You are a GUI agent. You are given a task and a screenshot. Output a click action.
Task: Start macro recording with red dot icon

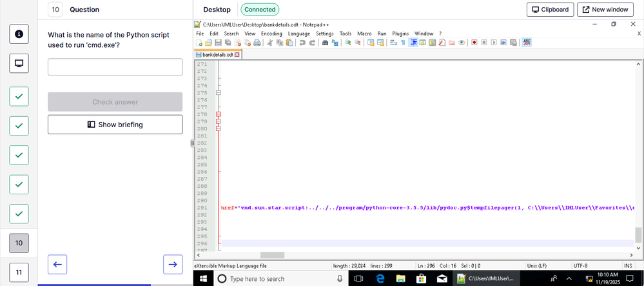coord(474,43)
